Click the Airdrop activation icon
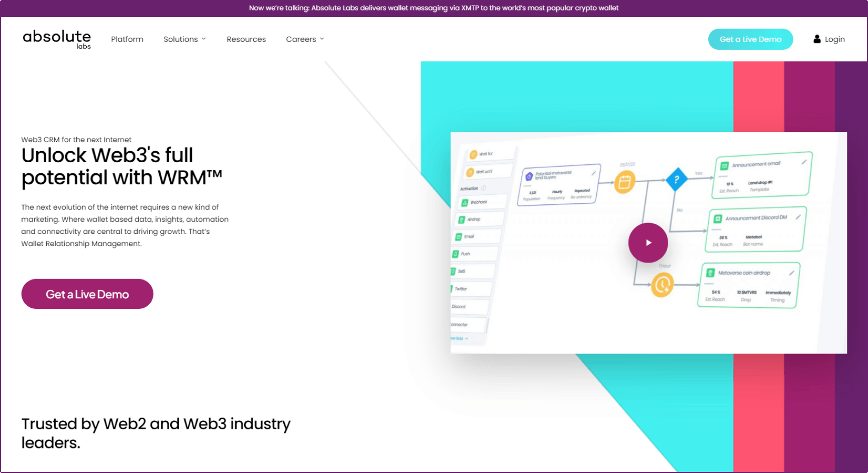868x473 pixels. (461, 219)
